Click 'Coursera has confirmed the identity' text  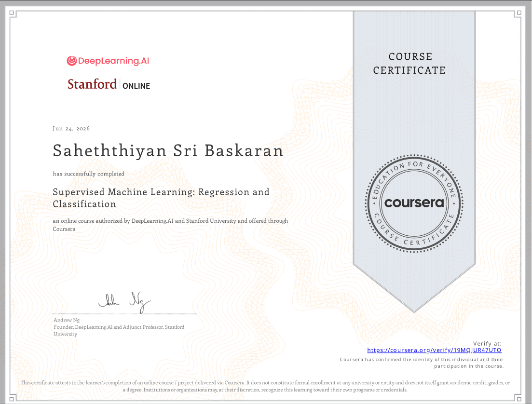[422, 363]
